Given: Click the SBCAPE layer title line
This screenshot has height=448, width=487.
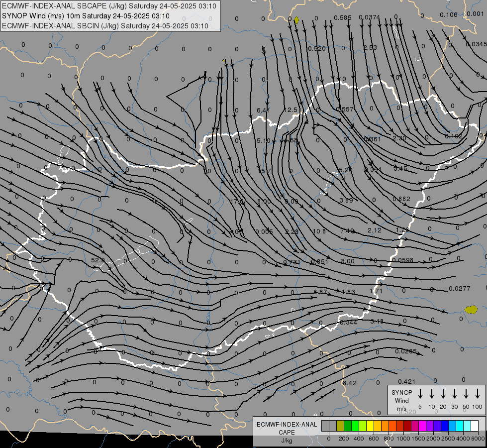Looking at the screenshot, I should click(x=109, y=6).
